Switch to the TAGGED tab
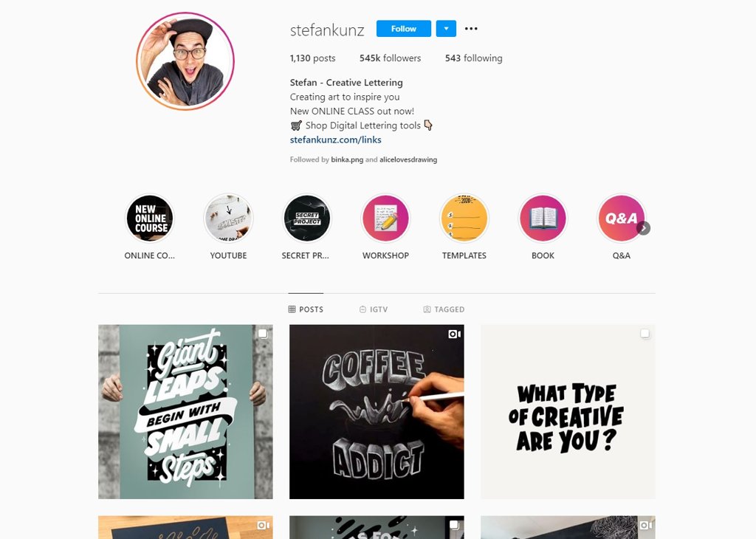 pyautogui.click(x=444, y=309)
